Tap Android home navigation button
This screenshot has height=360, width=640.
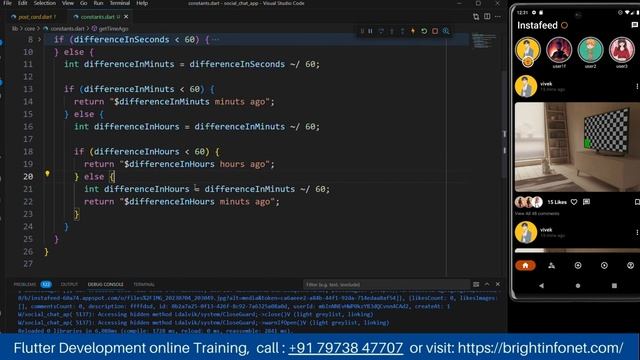point(578,286)
